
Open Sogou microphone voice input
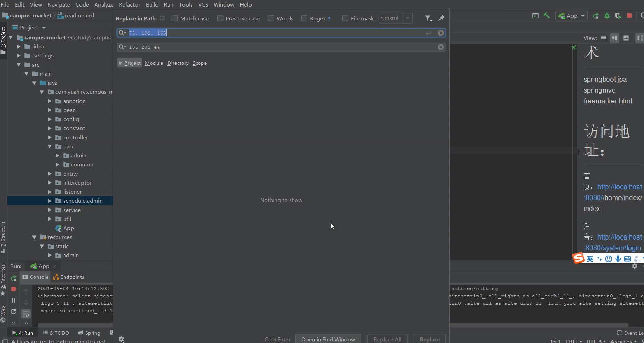click(x=618, y=259)
